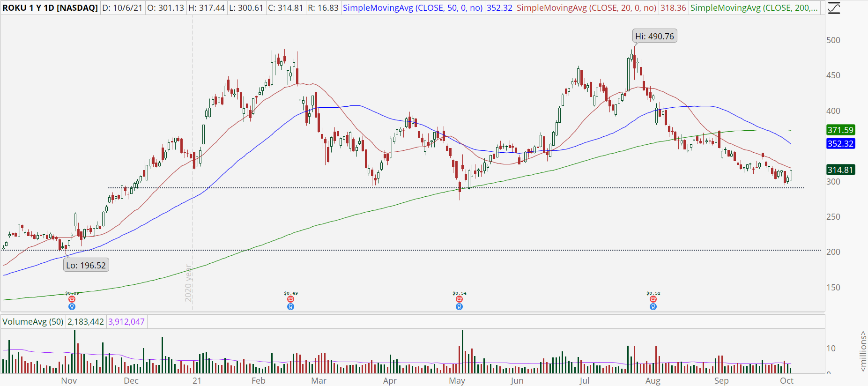Click the 20-day average value 318.36 in header

click(673, 8)
